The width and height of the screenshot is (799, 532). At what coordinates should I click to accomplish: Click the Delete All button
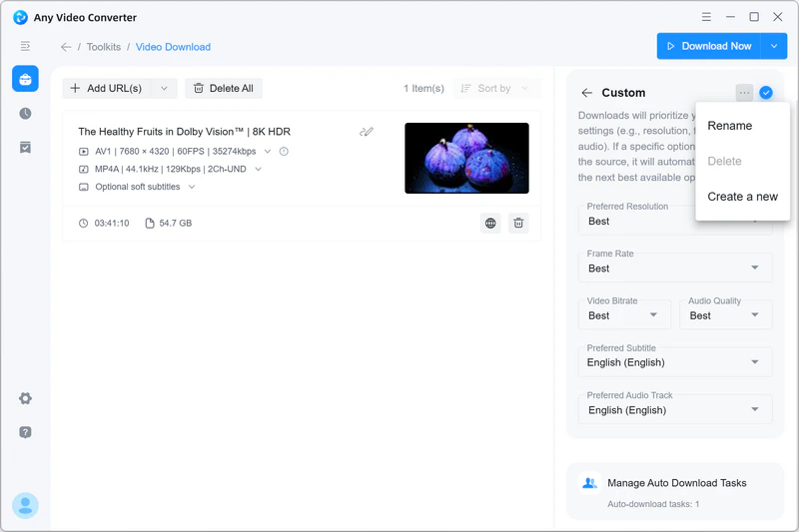[x=223, y=88]
